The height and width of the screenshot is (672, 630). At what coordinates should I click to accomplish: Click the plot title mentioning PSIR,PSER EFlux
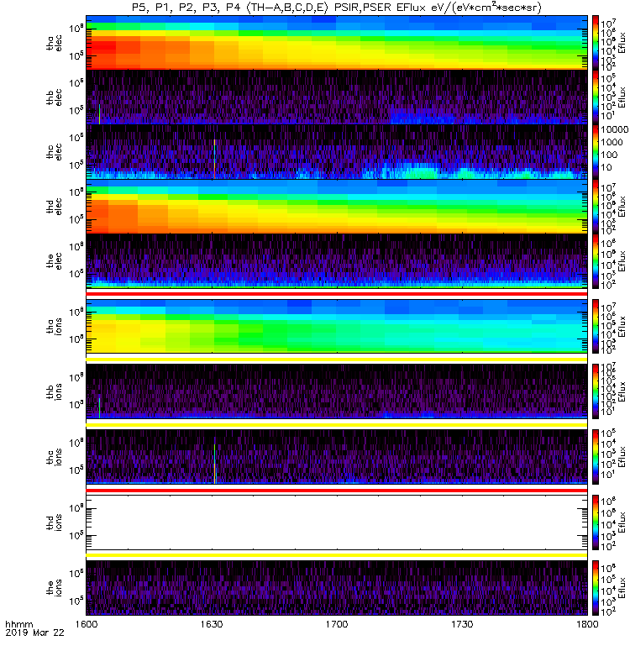pyautogui.click(x=337, y=8)
